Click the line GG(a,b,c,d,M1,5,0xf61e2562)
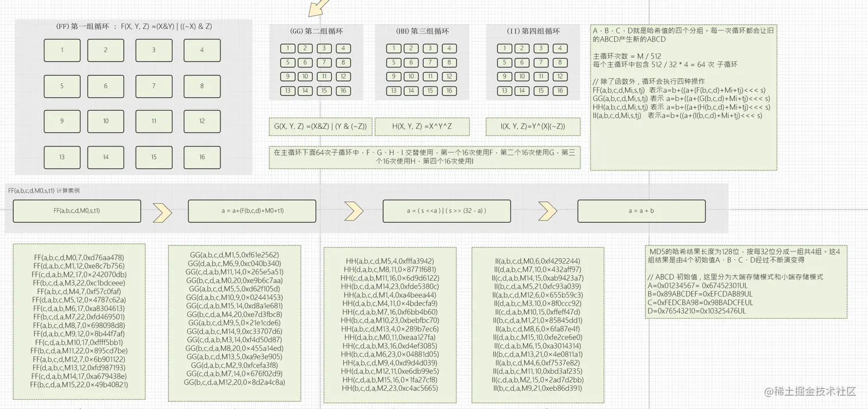The height and width of the screenshot is (409, 868). pos(234,254)
